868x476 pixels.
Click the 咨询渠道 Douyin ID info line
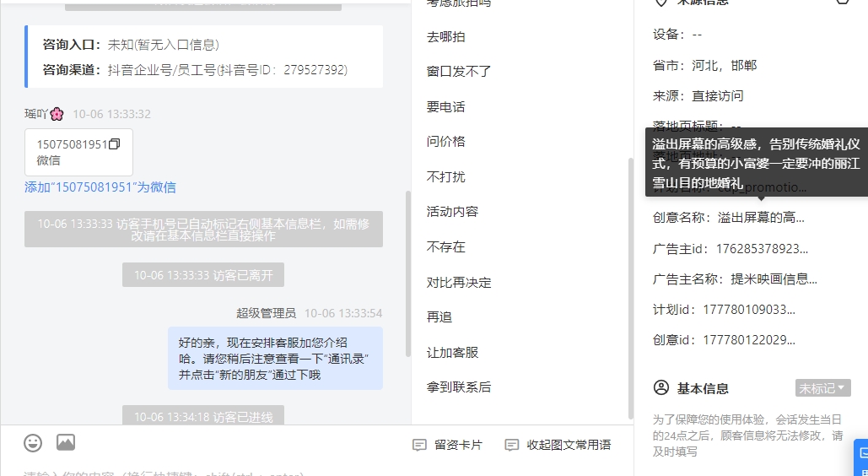[195, 70]
